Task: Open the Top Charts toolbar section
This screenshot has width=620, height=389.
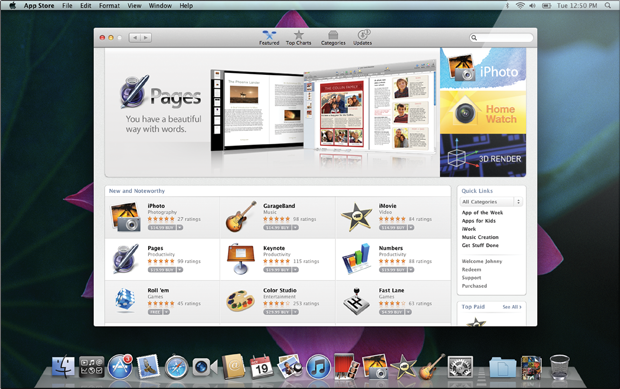Action: 299,38
